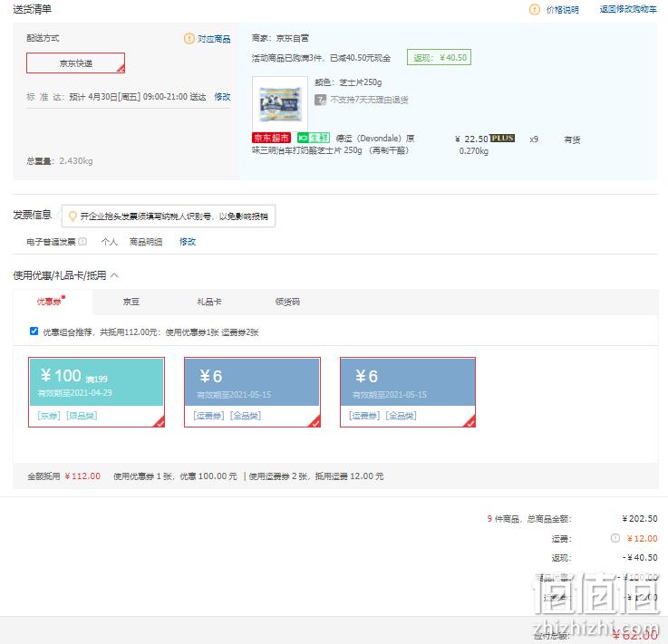This screenshot has width=668, height=644.
Task: Click 修改 next to delivery time
Action: (x=222, y=97)
